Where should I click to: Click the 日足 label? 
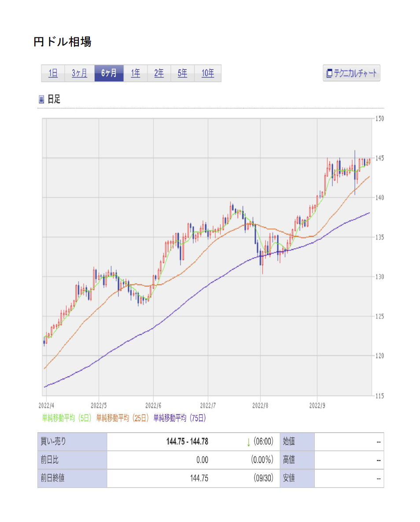coord(54,99)
